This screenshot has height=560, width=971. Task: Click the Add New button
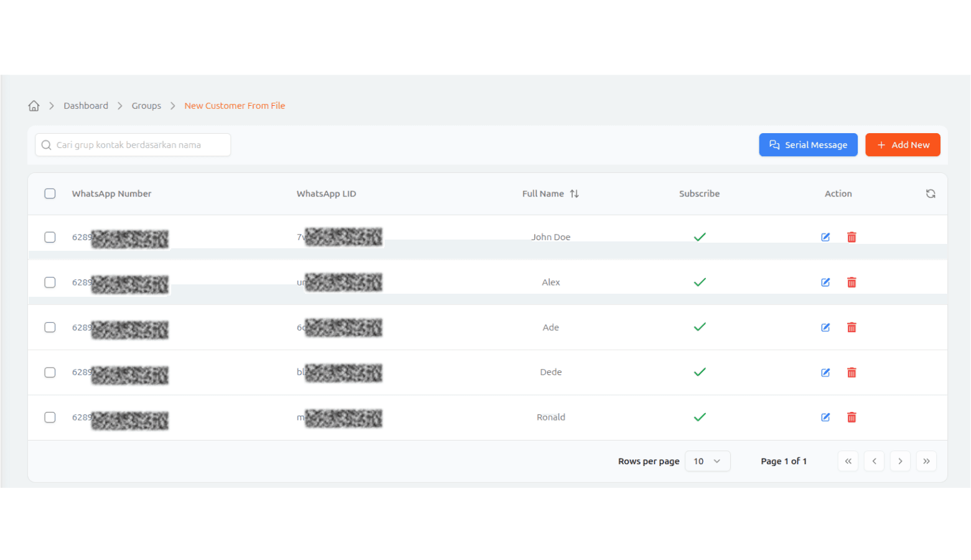click(903, 145)
